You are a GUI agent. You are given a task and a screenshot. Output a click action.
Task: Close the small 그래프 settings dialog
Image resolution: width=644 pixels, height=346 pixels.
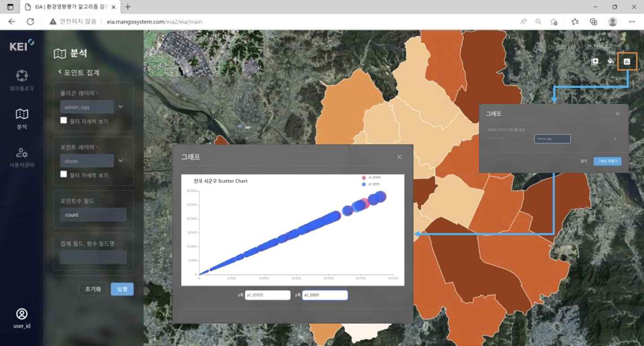coord(617,114)
